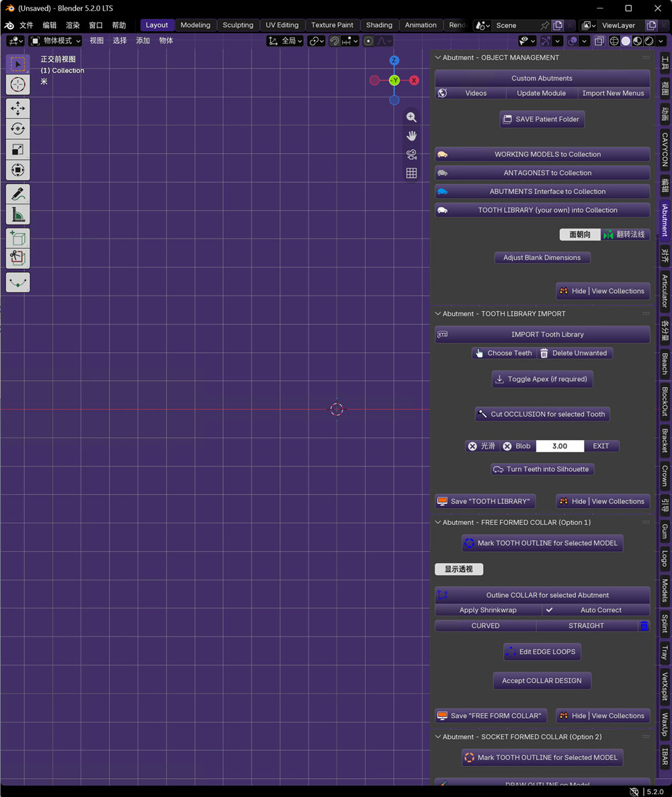672x797 pixels.
Task: Click the 3.00 blob value field
Action: tap(560, 446)
